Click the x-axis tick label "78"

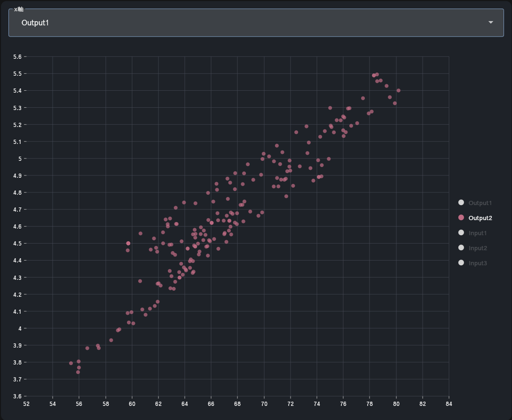click(370, 404)
